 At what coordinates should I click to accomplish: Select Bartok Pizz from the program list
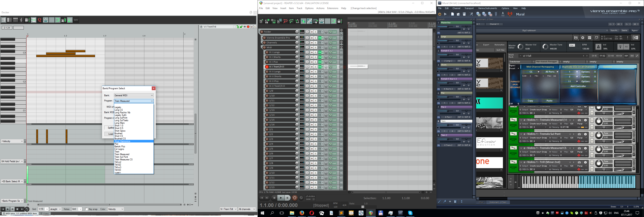(120, 147)
